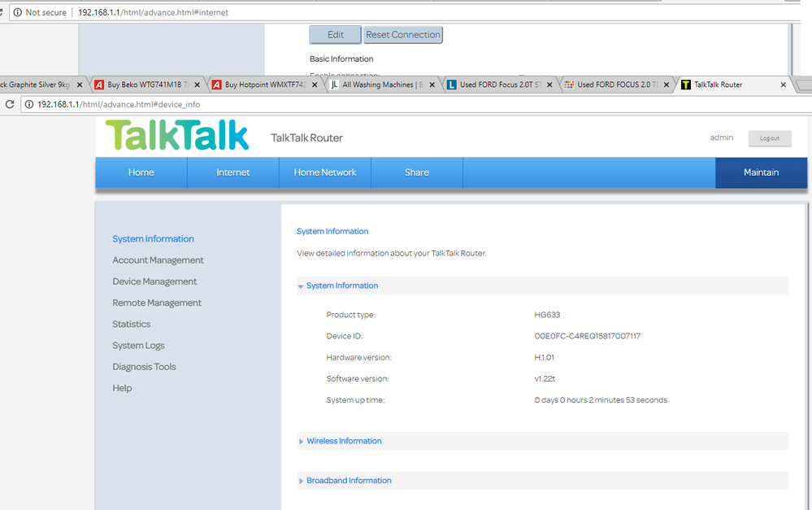Click the site info icon beside device_info URL
This screenshot has width=812, height=510.
[x=29, y=104]
